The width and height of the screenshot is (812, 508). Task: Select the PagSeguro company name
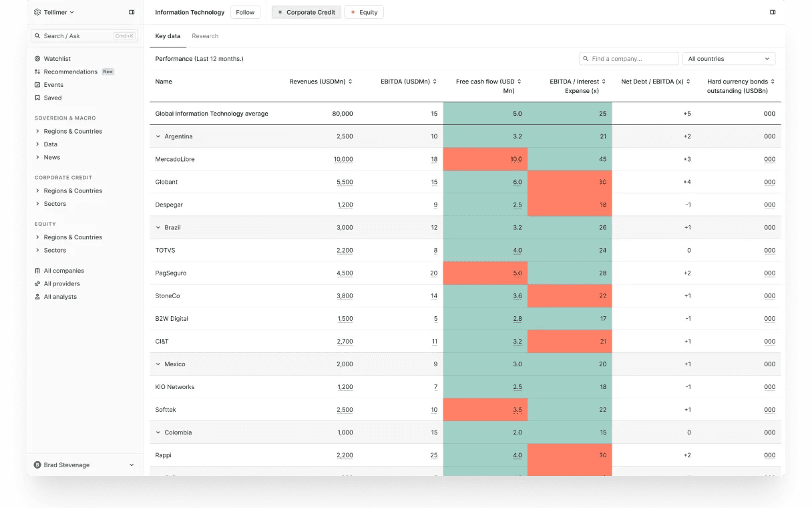171,273
